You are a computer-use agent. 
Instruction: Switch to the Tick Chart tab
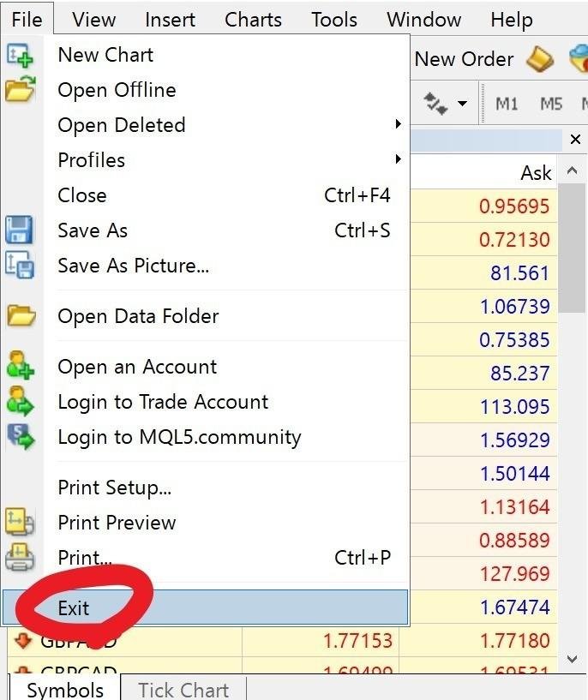(183, 690)
